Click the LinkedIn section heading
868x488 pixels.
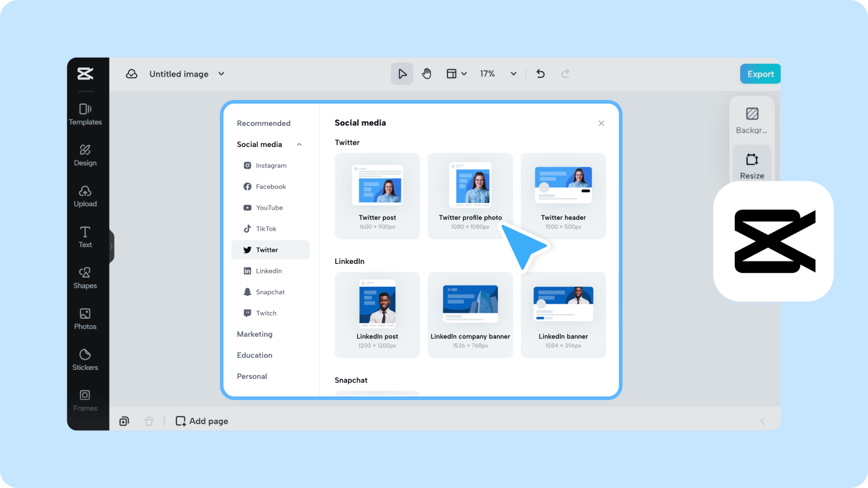[x=350, y=261]
